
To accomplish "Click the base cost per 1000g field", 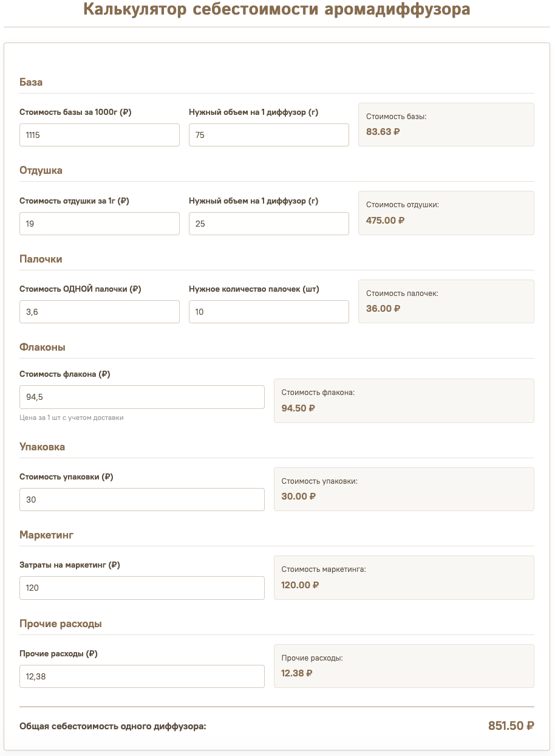I will point(100,135).
